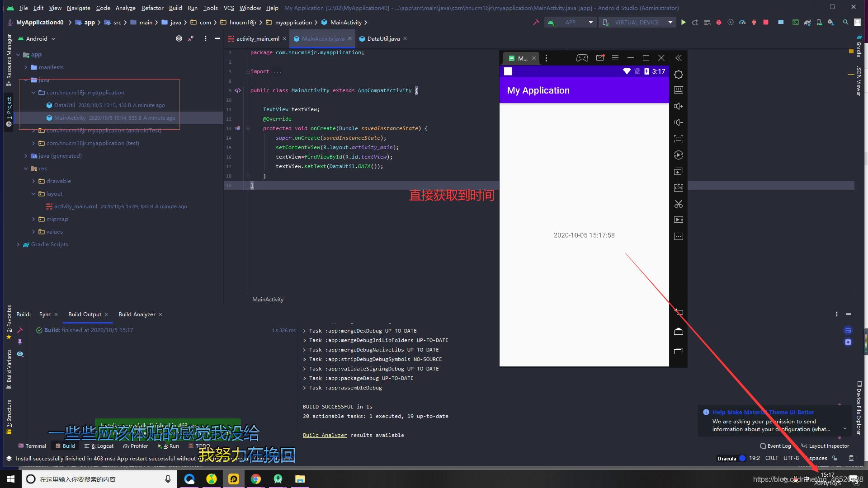Toggle build mode hammer icon in Build panel

[20, 330]
